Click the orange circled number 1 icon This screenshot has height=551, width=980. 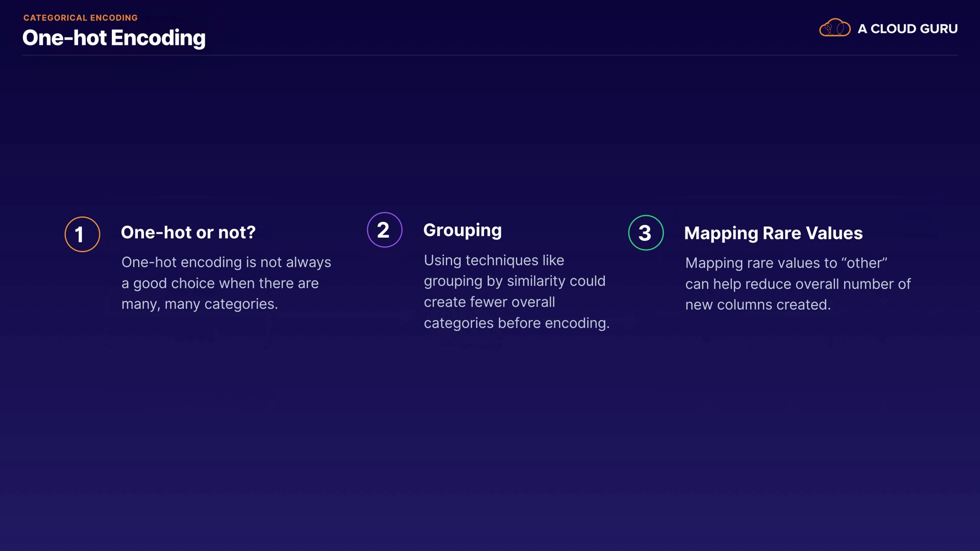(82, 234)
